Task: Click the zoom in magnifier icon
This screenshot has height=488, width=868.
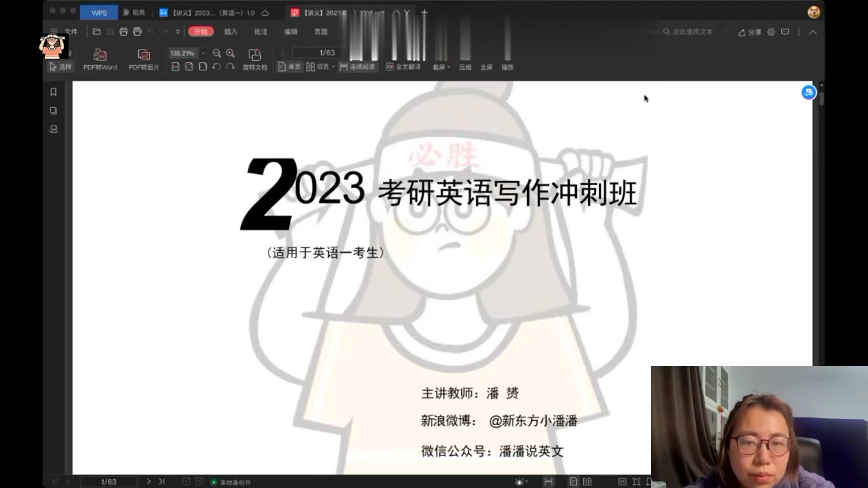Action: pyautogui.click(x=231, y=53)
